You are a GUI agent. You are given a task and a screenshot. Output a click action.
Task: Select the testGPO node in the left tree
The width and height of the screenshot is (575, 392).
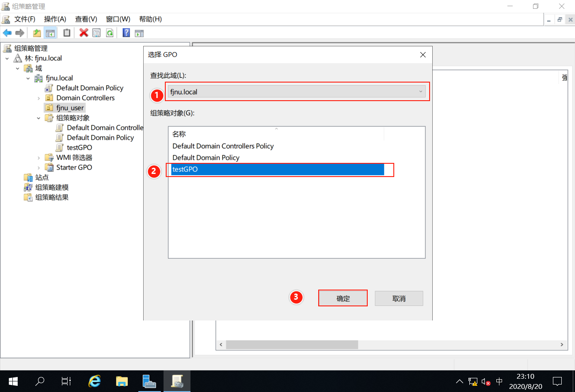80,147
